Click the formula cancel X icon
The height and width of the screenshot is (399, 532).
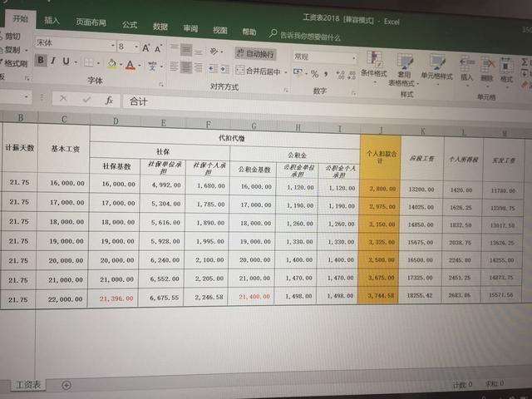tap(63, 98)
